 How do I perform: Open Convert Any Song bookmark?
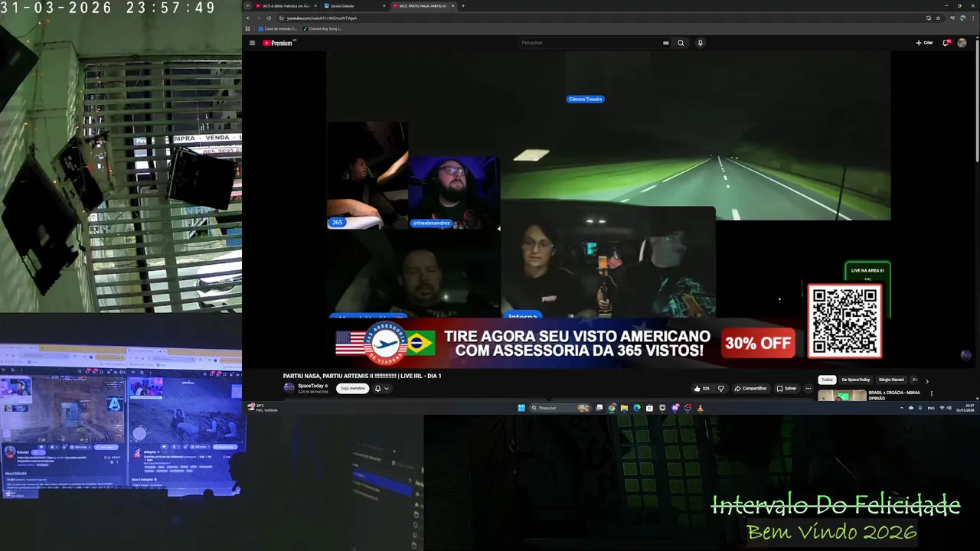(x=322, y=28)
